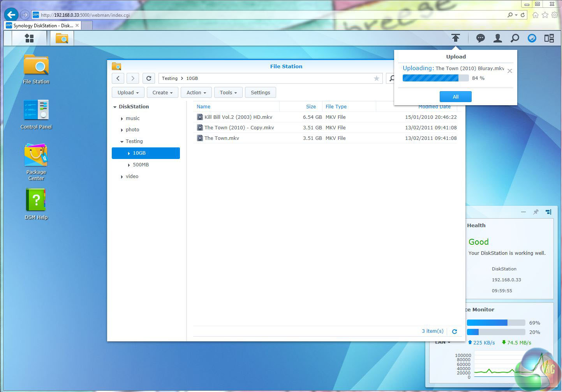Viewport: 562px width, 392px height.
Task: Click the DSM taskbar search magnifier
Action: 514,38
